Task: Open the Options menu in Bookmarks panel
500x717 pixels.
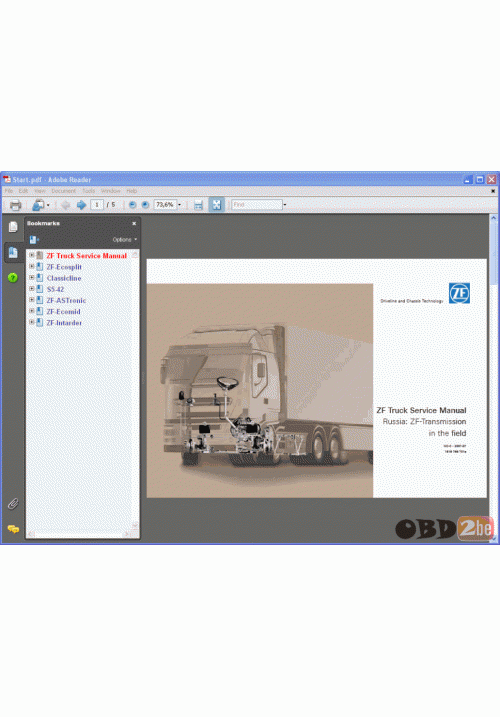Action: tap(125, 240)
